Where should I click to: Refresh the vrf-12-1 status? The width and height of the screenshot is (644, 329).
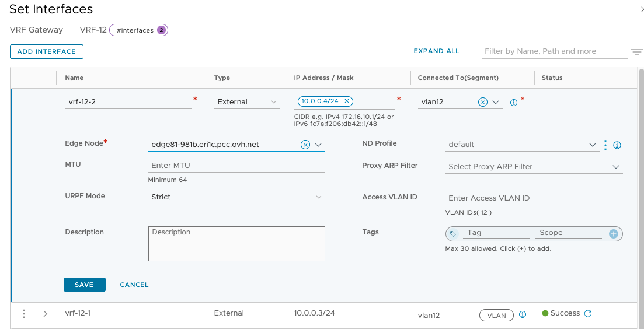588,313
